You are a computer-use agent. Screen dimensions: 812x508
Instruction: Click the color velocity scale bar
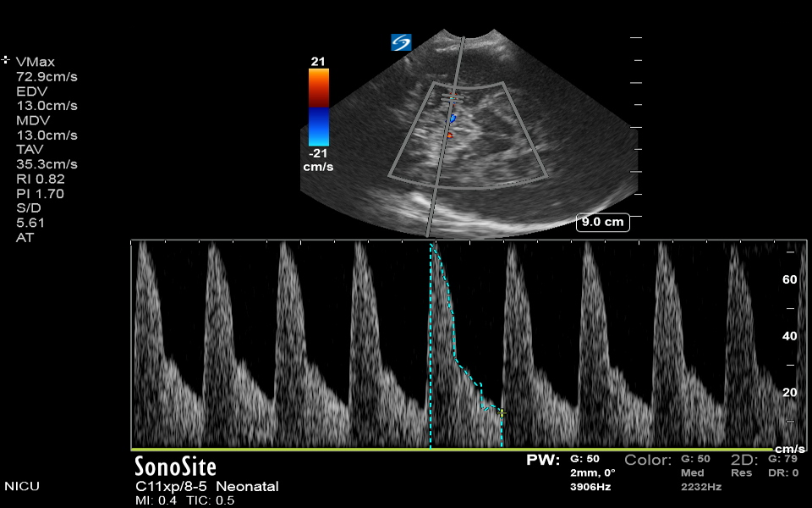[319, 107]
